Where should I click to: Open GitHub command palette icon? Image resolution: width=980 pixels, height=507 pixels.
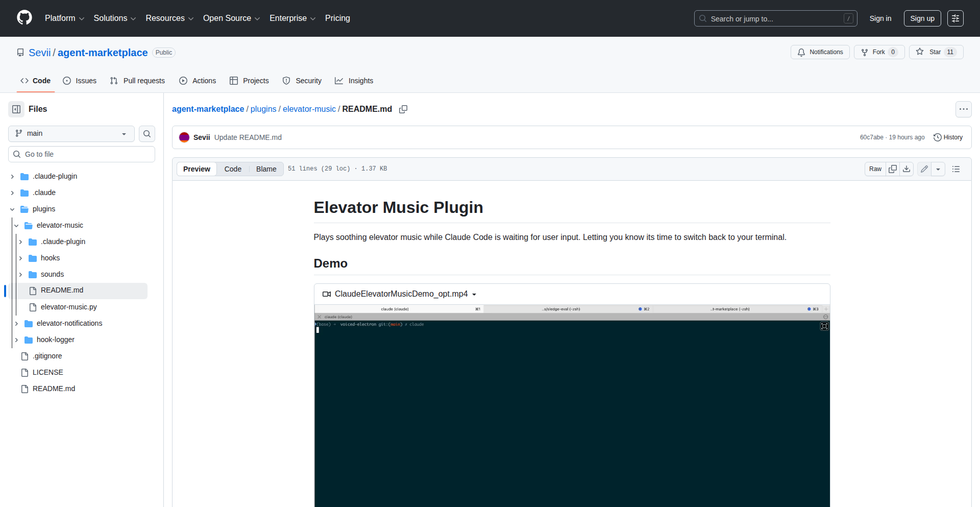point(955,18)
